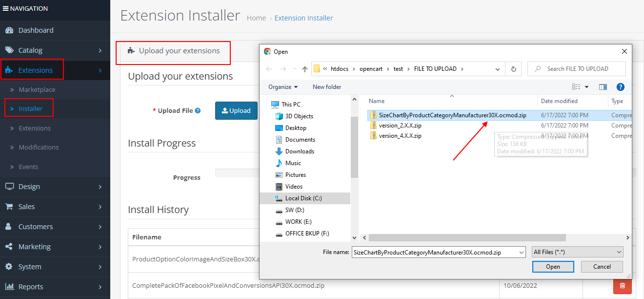Select version_2.X.X.zip file
The image size is (644, 299).
coord(400,126)
